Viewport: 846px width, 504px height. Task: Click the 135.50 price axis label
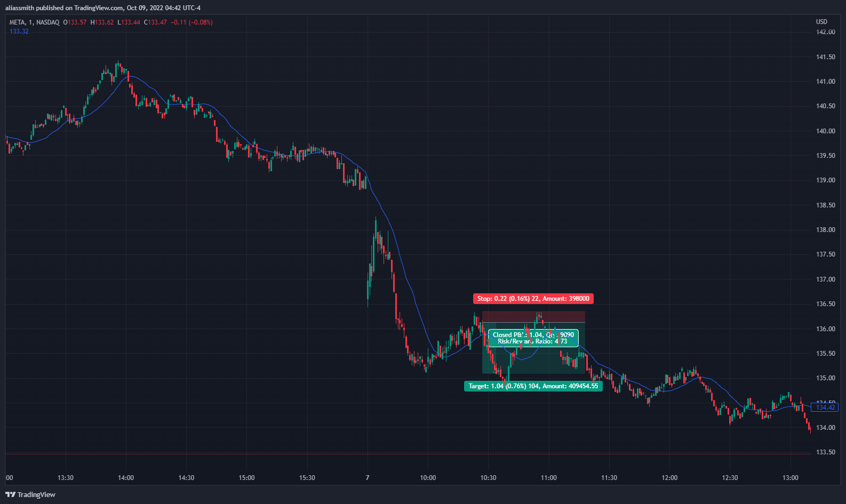826,354
